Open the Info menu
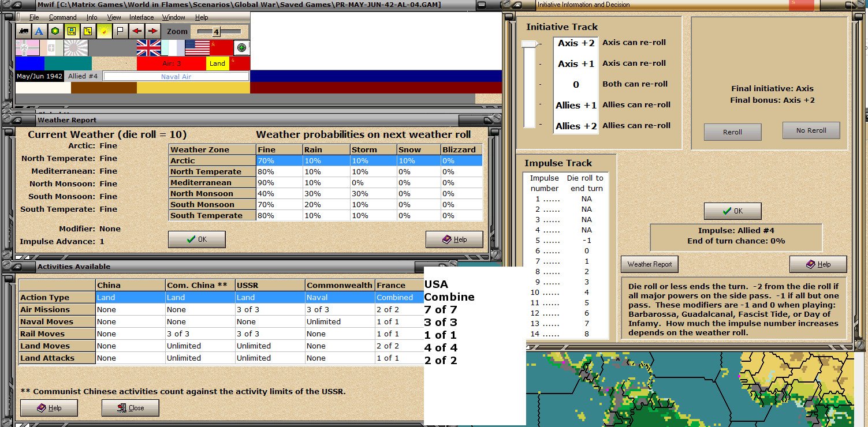This screenshot has width=868, height=427. pyautogui.click(x=92, y=17)
